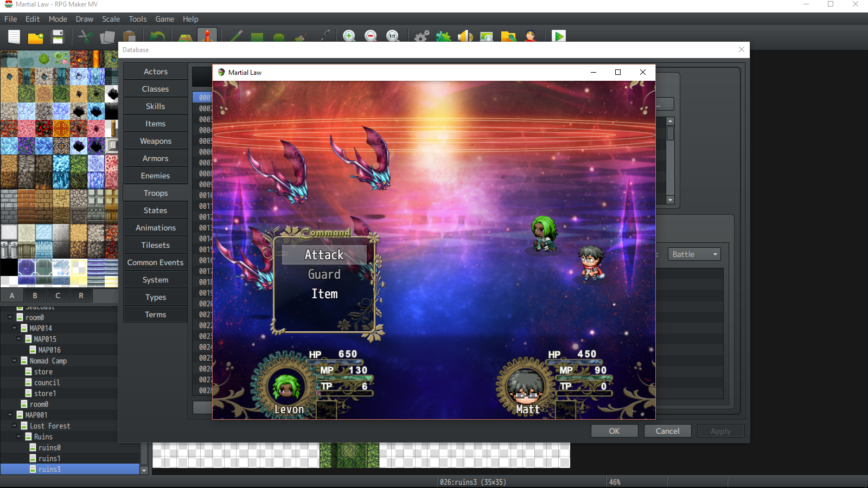This screenshot has width=868, height=488.
Task: Start Playtest with green play icon
Action: 559,37
